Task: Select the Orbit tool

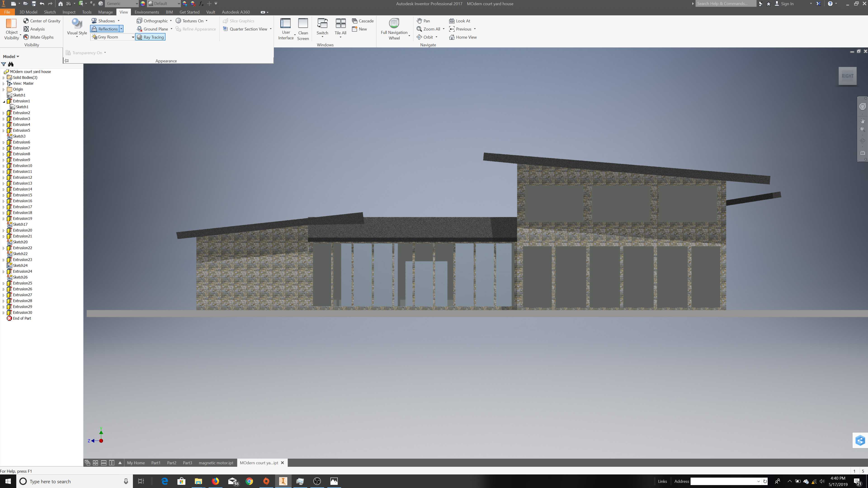Action: [425, 37]
